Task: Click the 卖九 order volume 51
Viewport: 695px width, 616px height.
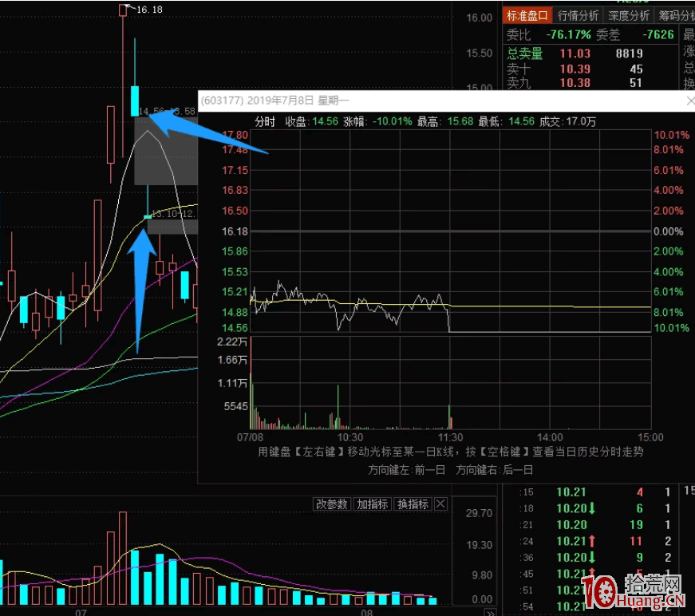Action: [x=636, y=83]
